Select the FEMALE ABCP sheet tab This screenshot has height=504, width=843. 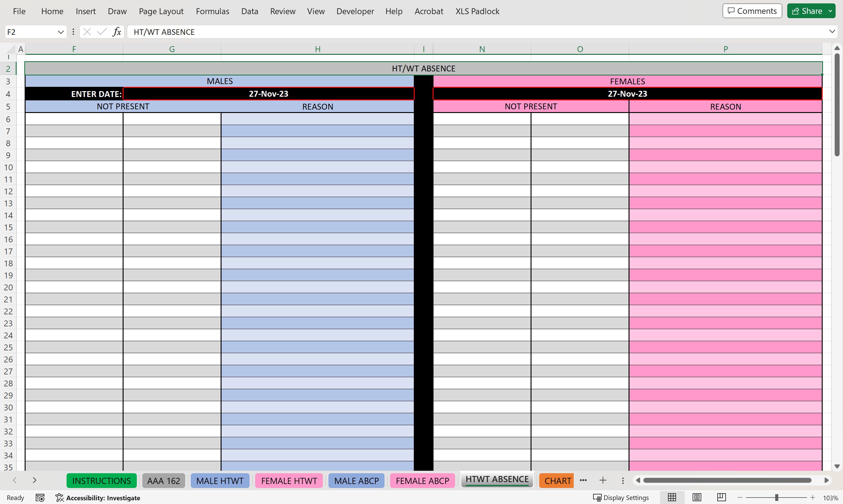422,481
